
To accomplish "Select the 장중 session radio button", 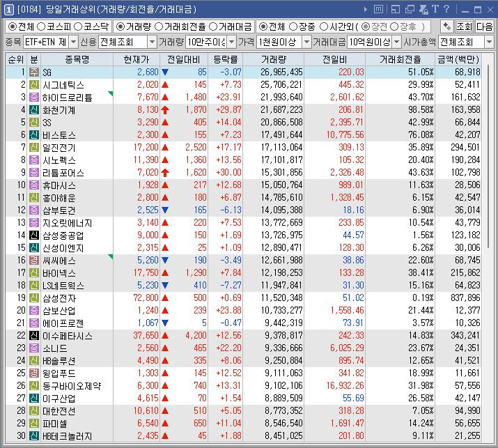I will point(293,26).
